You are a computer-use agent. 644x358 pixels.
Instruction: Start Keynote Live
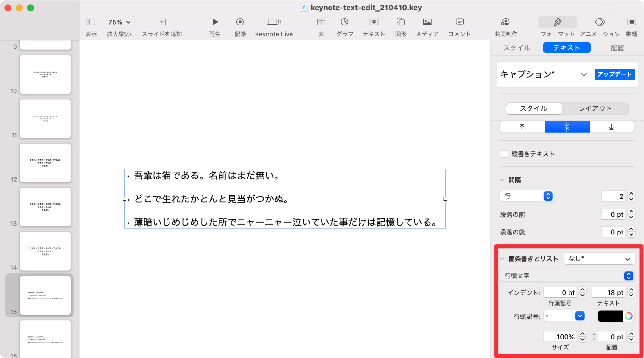pos(274,22)
